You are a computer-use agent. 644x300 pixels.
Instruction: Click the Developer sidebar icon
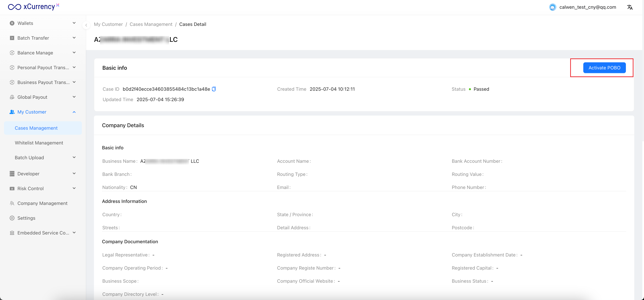[x=12, y=174]
